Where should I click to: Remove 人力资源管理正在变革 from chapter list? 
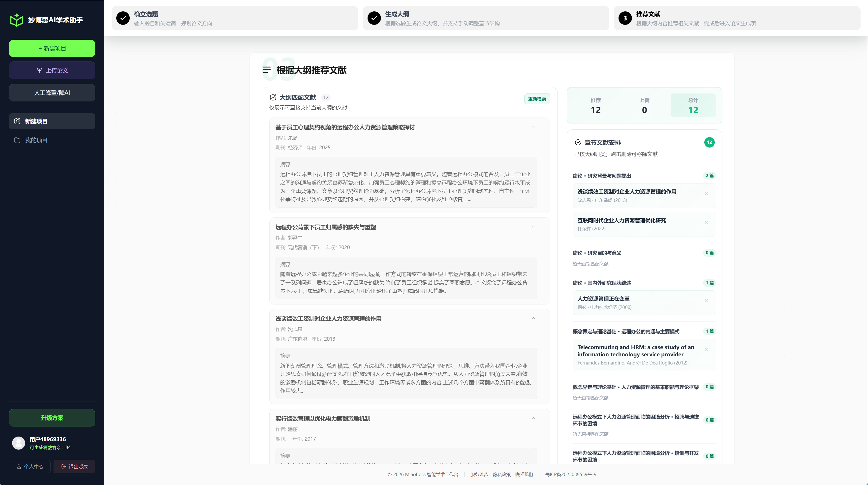coord(706,301)
